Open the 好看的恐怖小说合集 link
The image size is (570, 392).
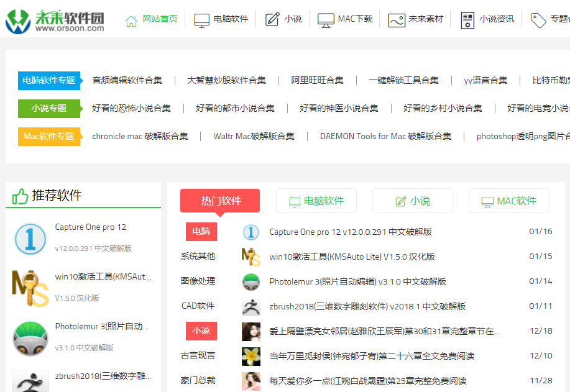click(132, 108)
